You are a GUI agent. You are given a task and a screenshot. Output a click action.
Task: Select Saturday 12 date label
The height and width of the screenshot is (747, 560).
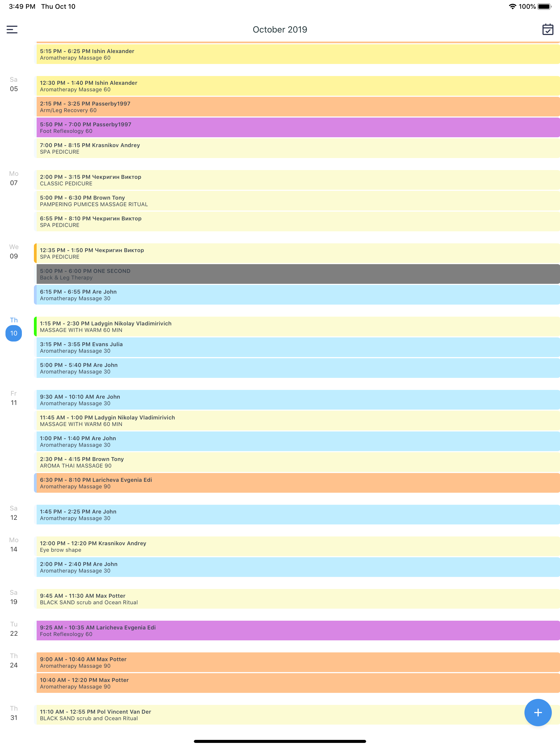[x=13, y=513]
